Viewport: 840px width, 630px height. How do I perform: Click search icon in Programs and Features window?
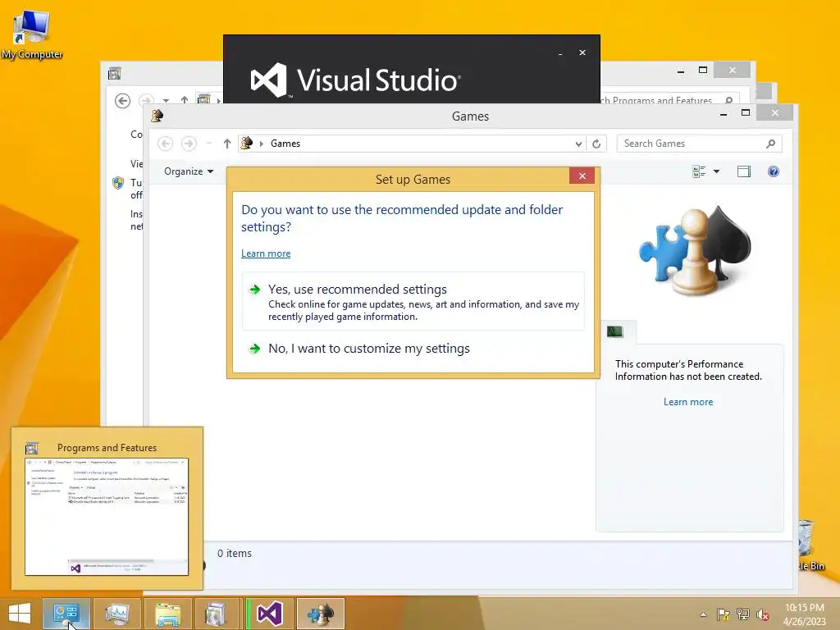pyautogui.click(x=729, y=100)
